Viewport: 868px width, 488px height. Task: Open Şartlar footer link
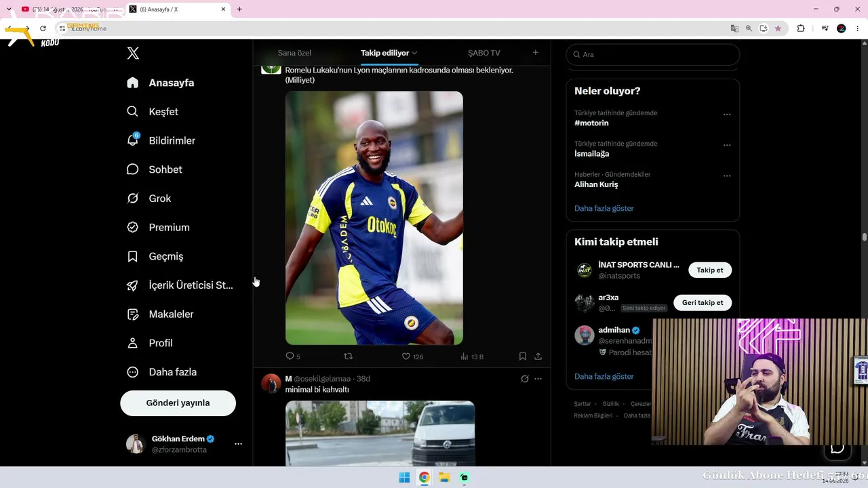(583, 404)
